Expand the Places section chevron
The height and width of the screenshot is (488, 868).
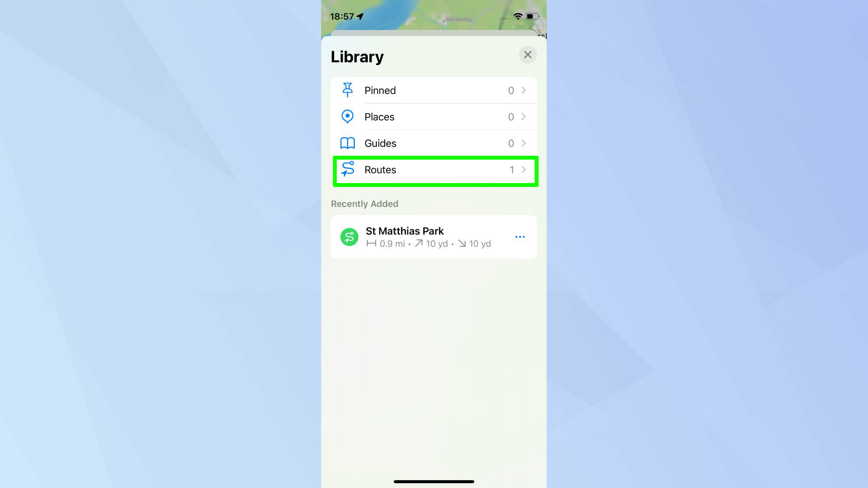pyautogui.click(x=524, y=117)
